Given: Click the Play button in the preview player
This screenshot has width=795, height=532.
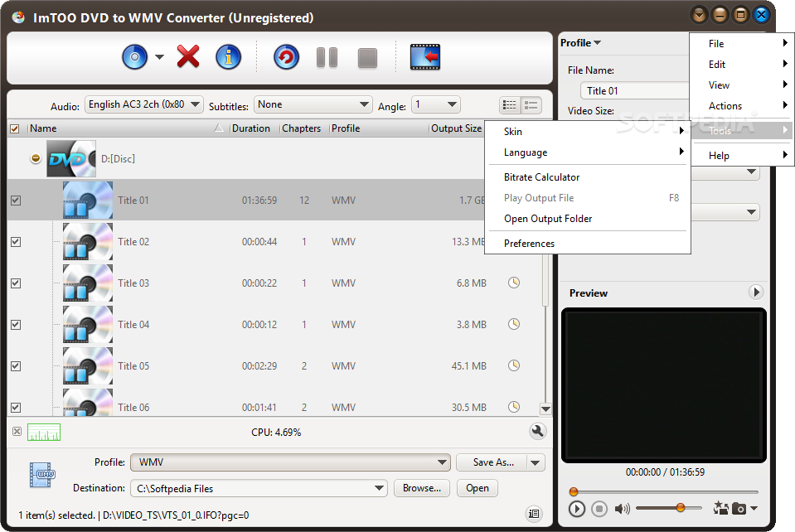Looking at the screenshot, I should (x=576, y=508).
